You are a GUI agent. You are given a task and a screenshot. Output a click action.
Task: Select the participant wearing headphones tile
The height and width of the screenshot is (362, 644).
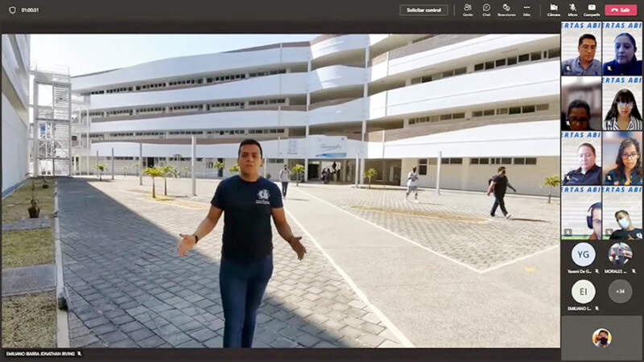click(x=581, y=217)
